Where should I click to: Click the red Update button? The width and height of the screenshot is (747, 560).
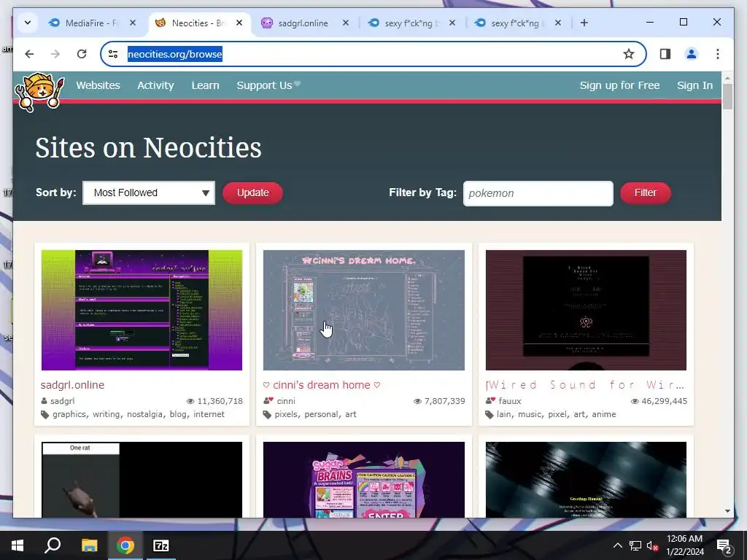point(253,192)
